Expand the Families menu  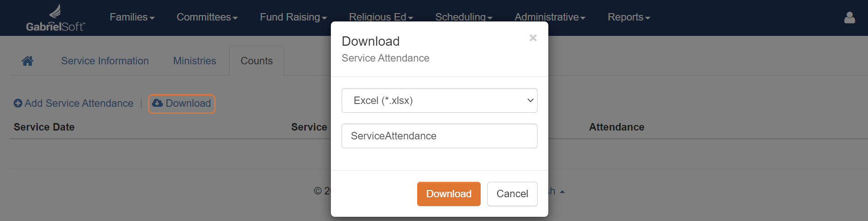pos(132,17)
